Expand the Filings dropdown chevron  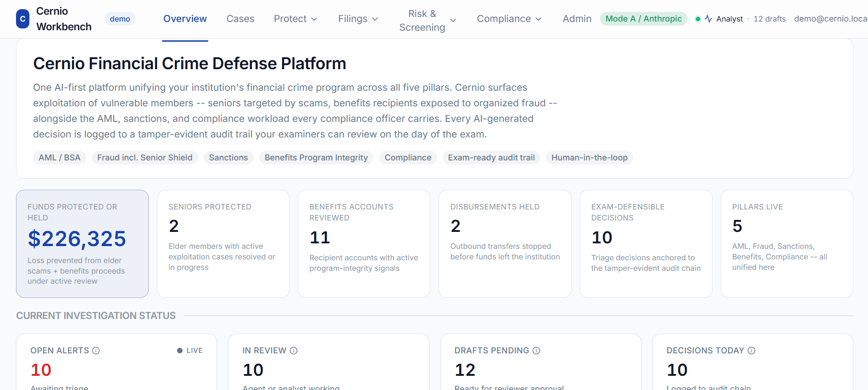(375, 19)
